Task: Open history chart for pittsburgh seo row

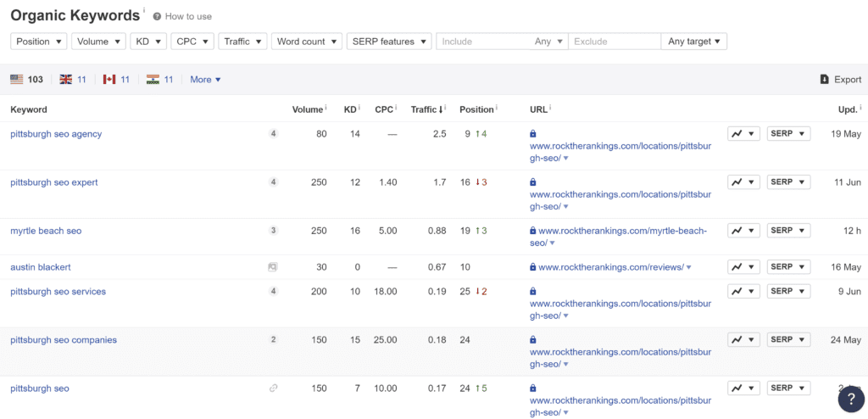Action: 743,388
